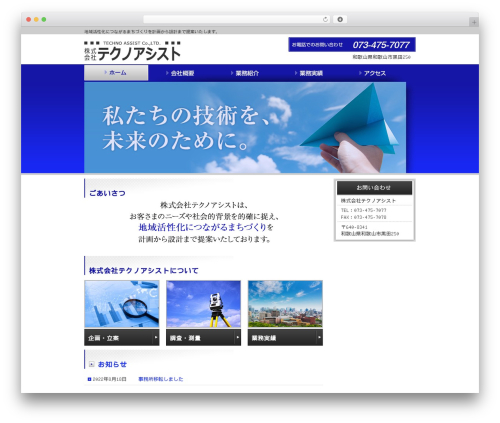Click the TEL number in sidebar box
The height and width of the screenshot is (423, 500).
tap(363, 210)
